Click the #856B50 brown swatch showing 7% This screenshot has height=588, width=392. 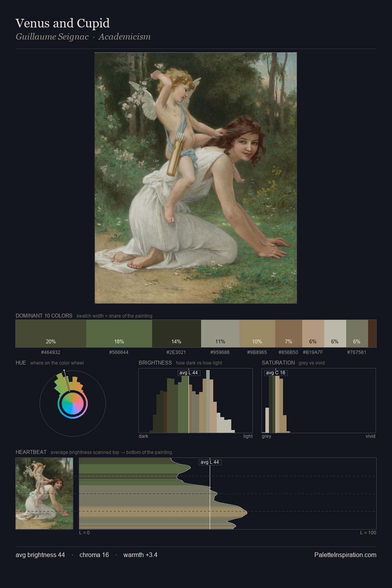[x=289, y=334]
